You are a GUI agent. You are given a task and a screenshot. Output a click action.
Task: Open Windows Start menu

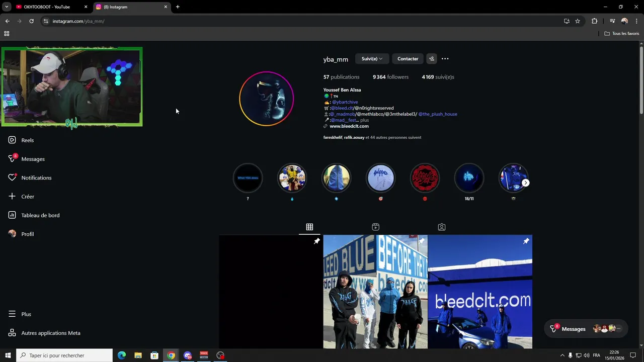8,355
